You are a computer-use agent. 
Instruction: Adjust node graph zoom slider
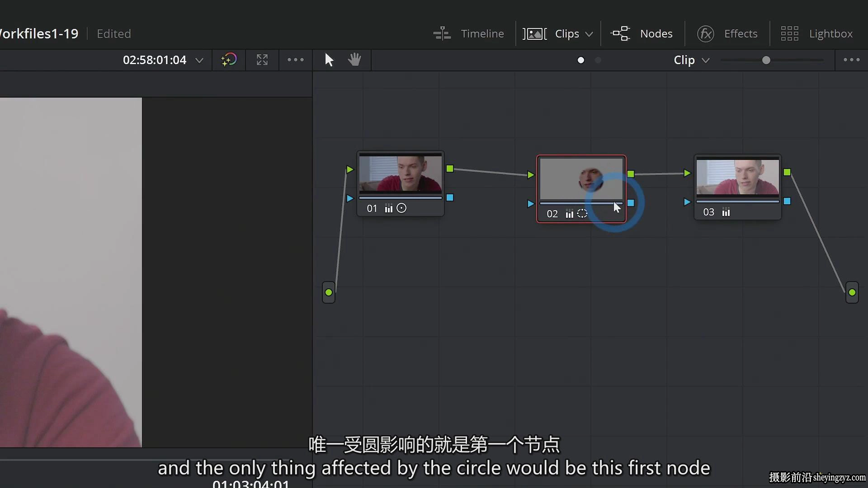pyautogui.click(x=766, y=60)
